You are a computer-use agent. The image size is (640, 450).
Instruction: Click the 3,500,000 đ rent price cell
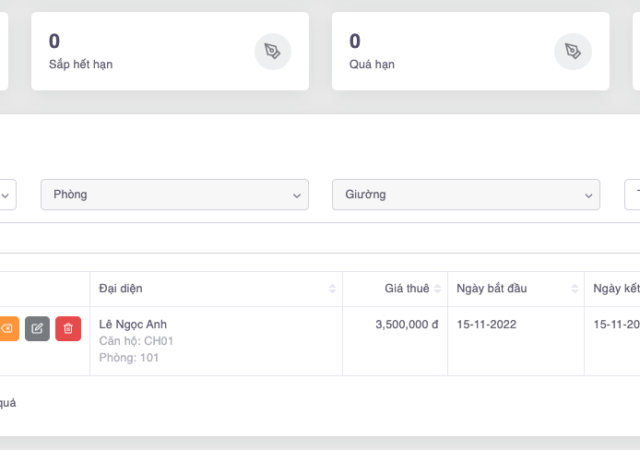(407, 325)
